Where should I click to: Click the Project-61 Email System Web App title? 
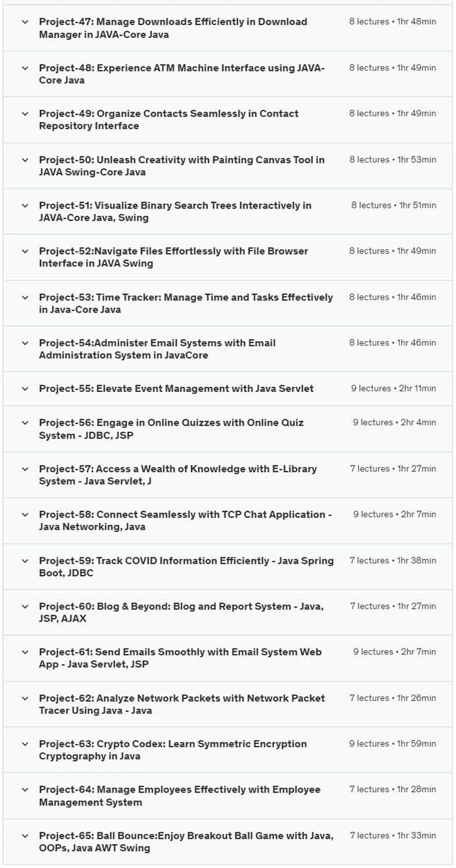click(x=181, y=658)
